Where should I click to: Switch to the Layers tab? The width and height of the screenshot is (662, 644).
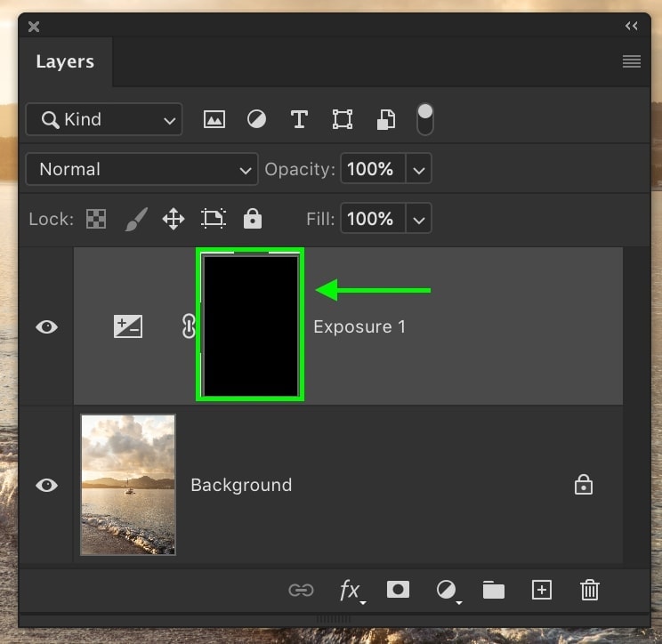point(65,61)
